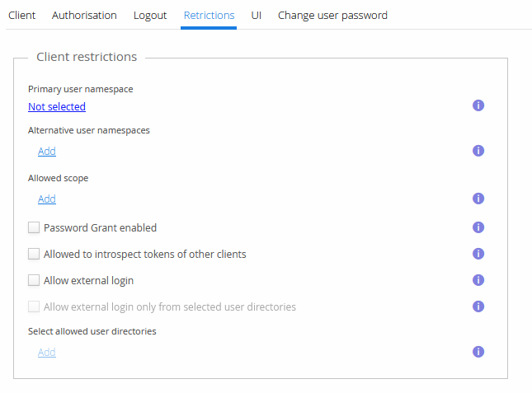
Task: Open the Change user password tab
Action: 332,15
